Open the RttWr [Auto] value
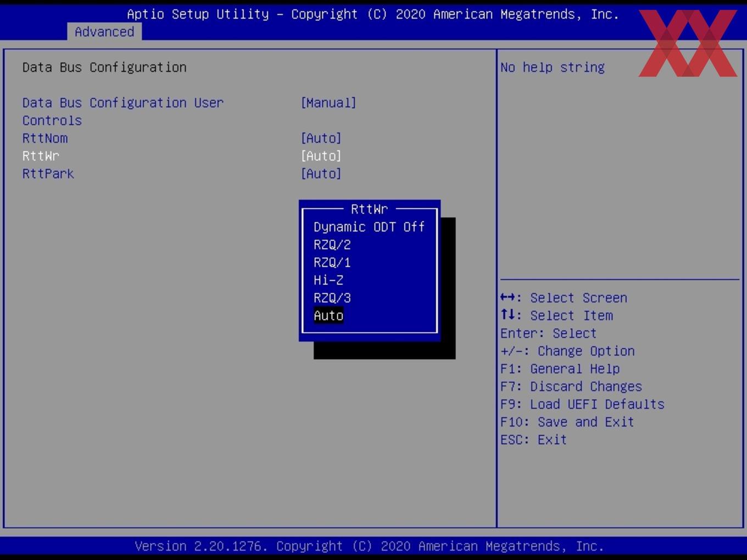The height and width of the screenshot is (560, 747). coord(321,156)
